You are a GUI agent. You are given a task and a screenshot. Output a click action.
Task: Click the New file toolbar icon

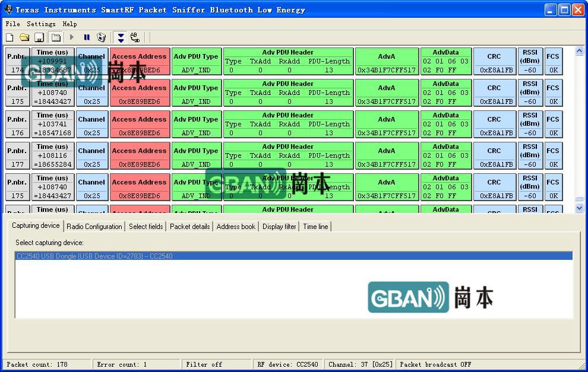pyautogui.click(x=10, y=37)
